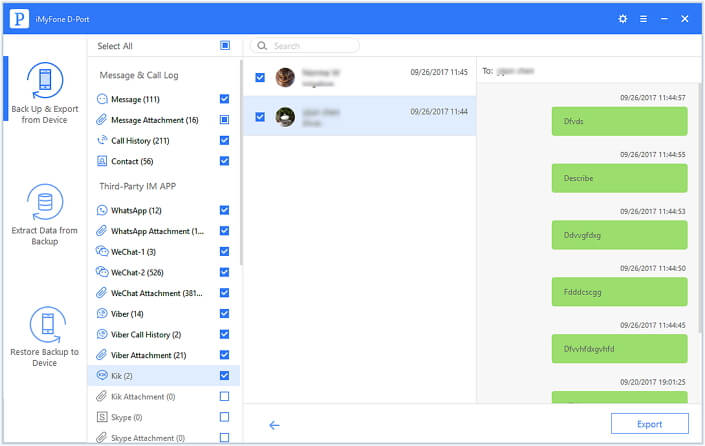Click the Contact card icon
The width and height of the screenshot is (705, 446).
click(x=102, y=161)
